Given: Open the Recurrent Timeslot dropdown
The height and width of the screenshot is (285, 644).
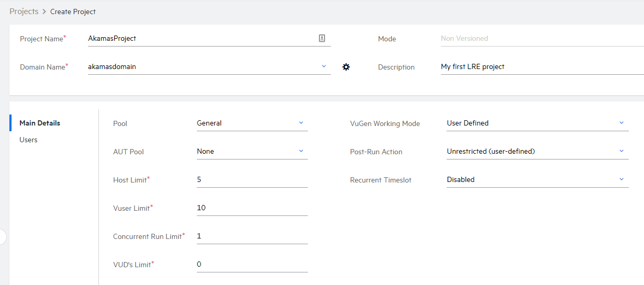Looking at the screenshot, I should click(621, 179).
